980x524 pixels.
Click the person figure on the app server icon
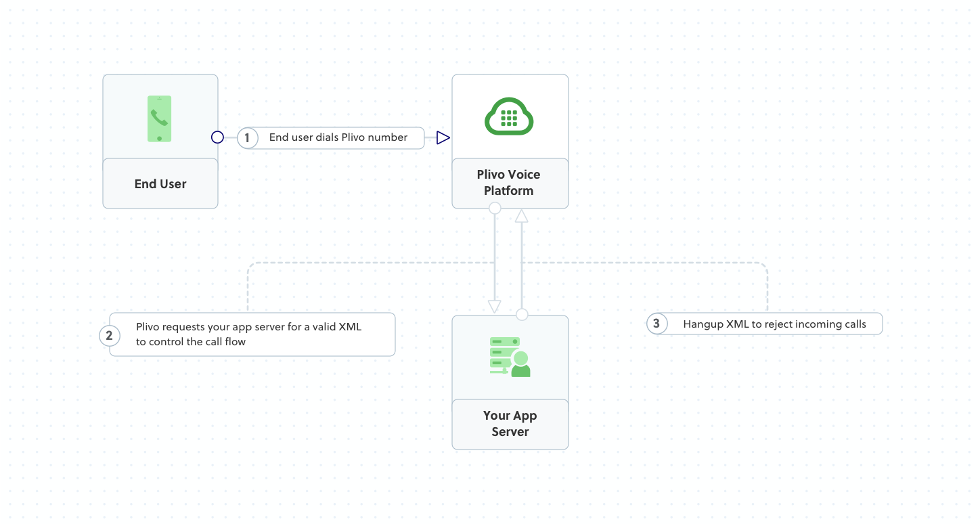click(520, 366)
